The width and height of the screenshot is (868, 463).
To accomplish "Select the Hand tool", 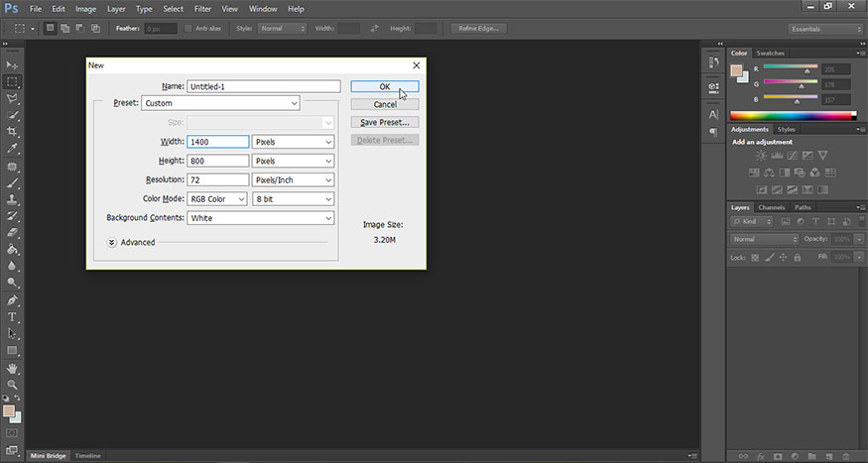I will pos(12,369).
